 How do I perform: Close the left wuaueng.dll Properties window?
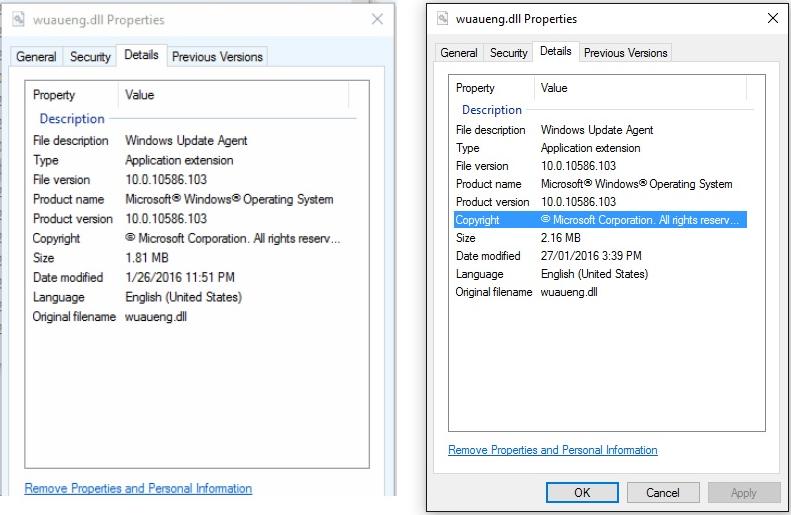(x=377, y=19)
